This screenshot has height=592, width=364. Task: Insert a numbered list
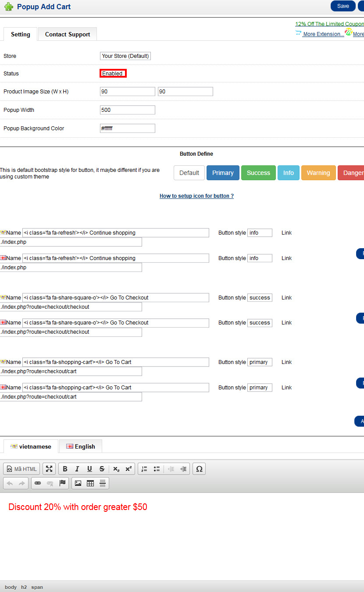(x=144, y=469)
